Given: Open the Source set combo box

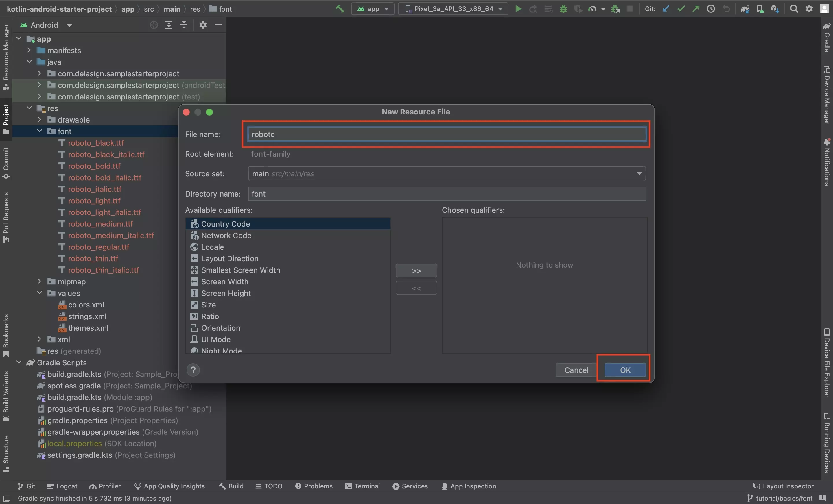Looking at the screenshot, I should tap(447, 173).
